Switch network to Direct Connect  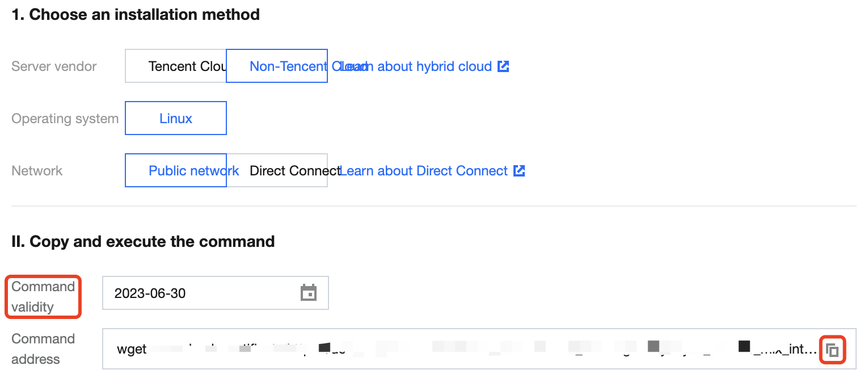[x=284, y=171]
